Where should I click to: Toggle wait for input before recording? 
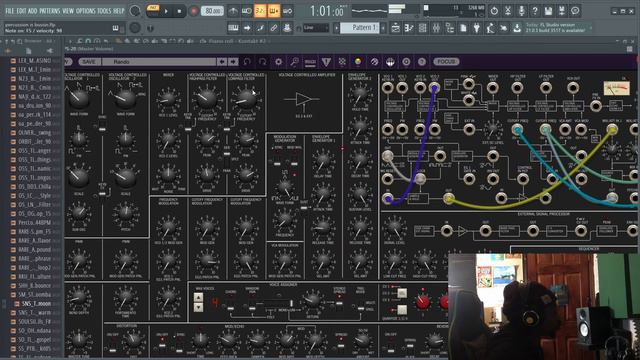247,11
